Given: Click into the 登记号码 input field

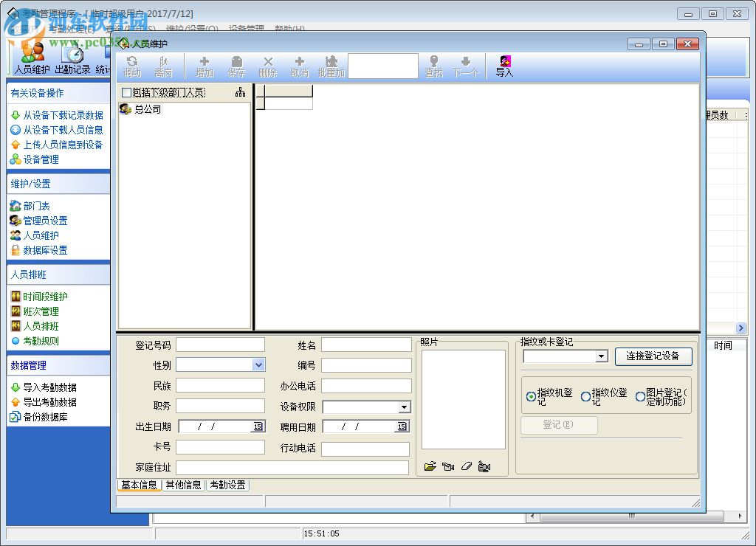Looking at the screenshot, I should [220, 345].
